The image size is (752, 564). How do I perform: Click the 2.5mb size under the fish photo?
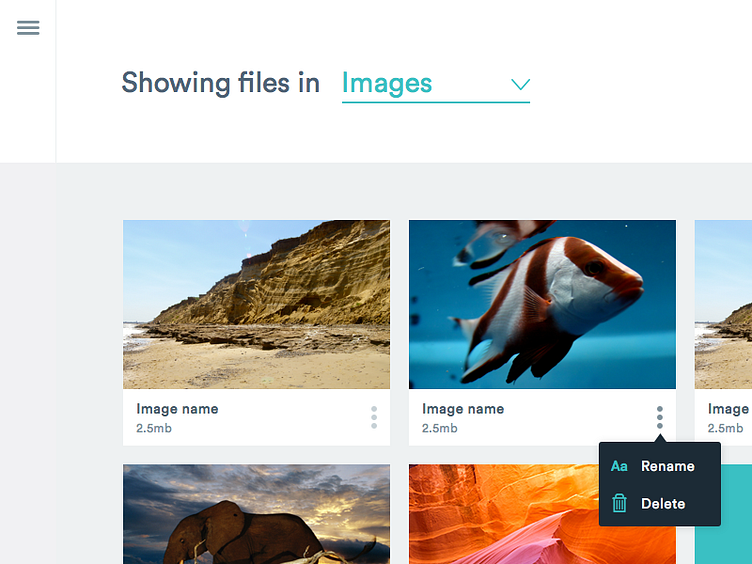tap(440, 428)
